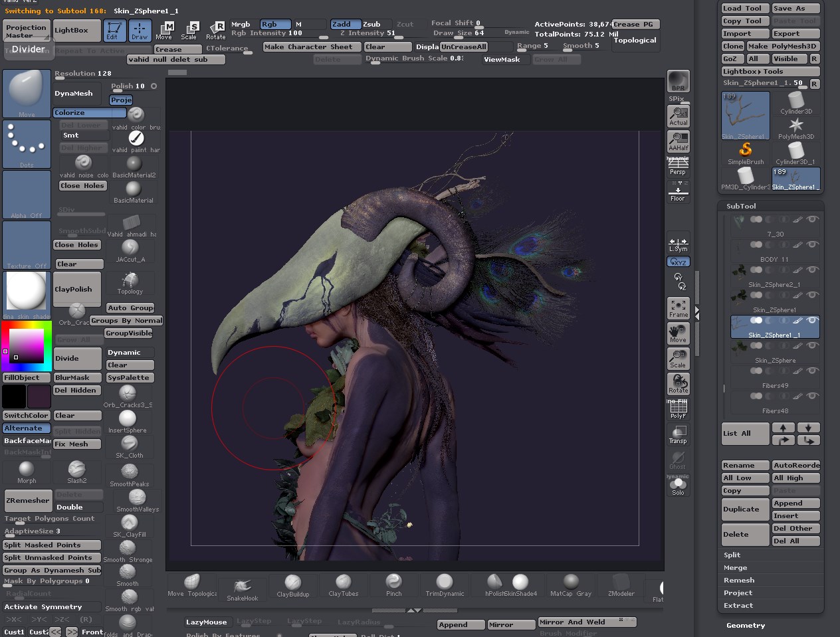Select the Draw mode icon
Viewport: 840px width, 637px height.
(x=140, y=31)
